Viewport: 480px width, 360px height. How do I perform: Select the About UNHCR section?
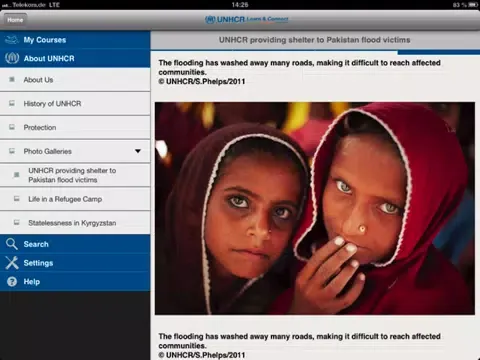pyautogui.click(x=75, y=59)
